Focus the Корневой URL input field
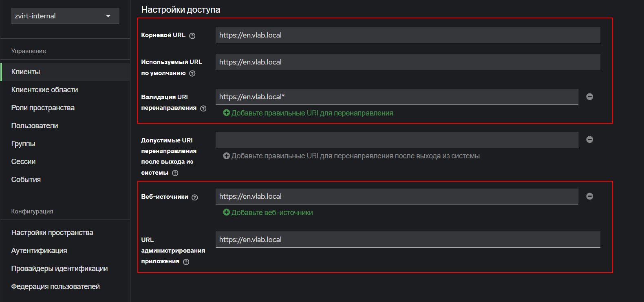Screen dimensions: 644x302 (408, 35)
